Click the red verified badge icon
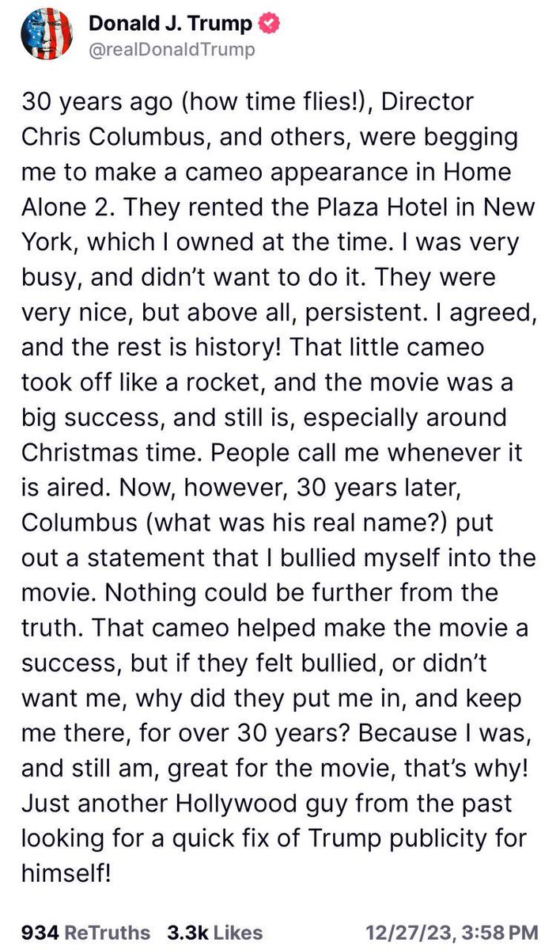The width and height of the screenshot is (560, 950). click(269, 25)
